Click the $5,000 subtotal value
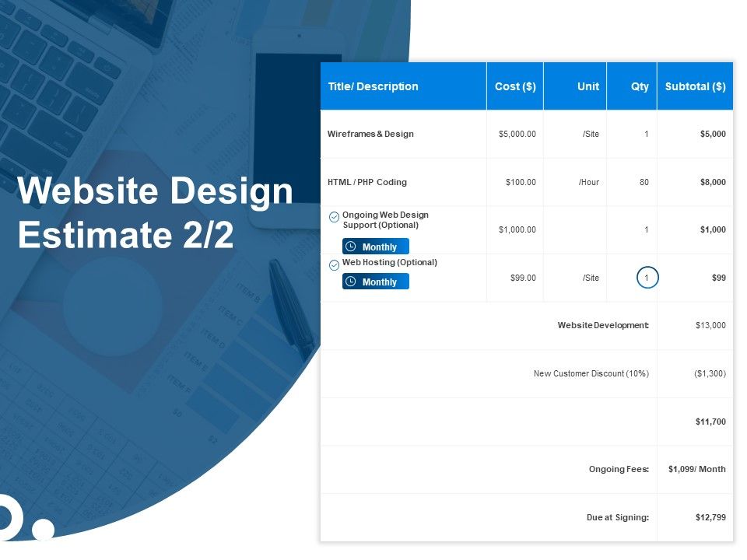 713,134
